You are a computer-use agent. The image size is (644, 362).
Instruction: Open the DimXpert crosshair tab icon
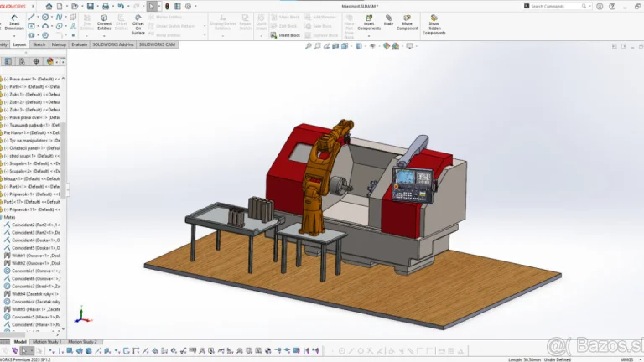(36, 61)
